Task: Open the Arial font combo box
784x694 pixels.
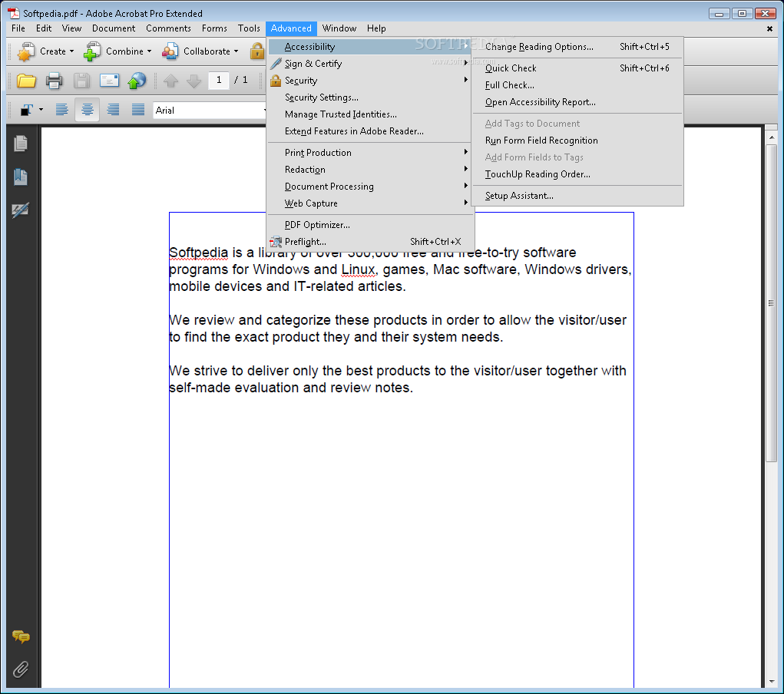Action: [x=209, y=111]
